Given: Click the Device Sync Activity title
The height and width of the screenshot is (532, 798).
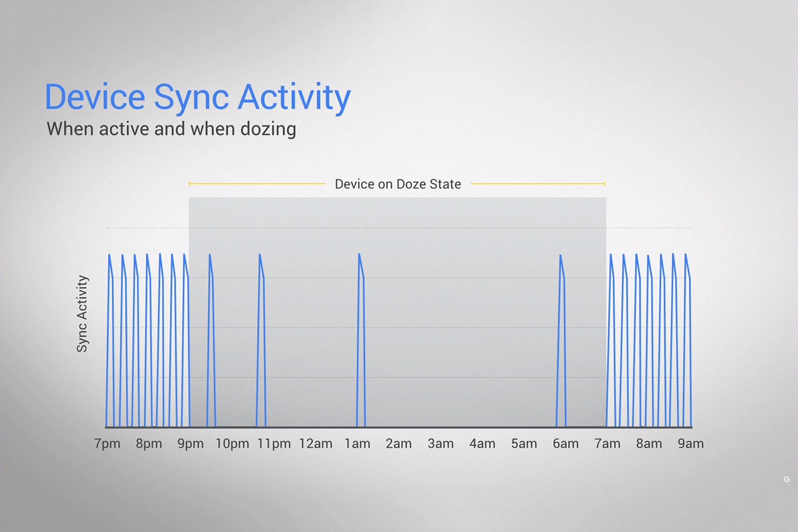Looking at the screenshot, I should click(x=197, y=97).
